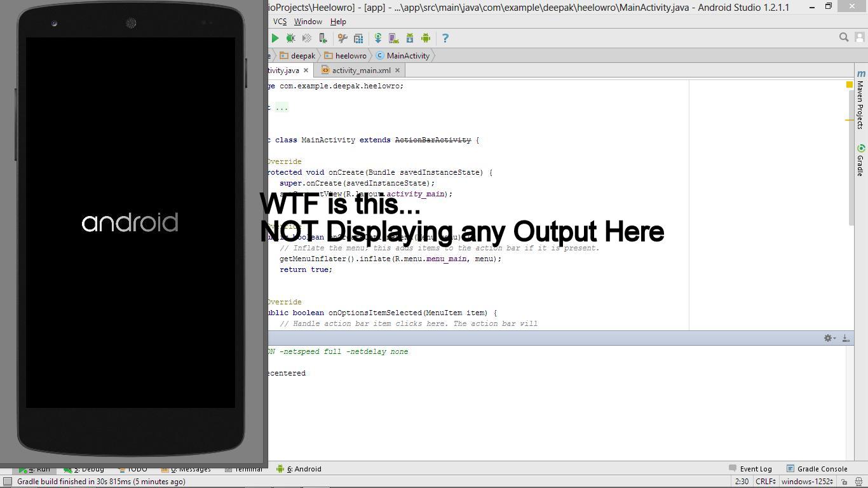The height and width of the screenshot is (488, 868).
Task: Start debugging with the Debug icon
Action: point(291,38)
